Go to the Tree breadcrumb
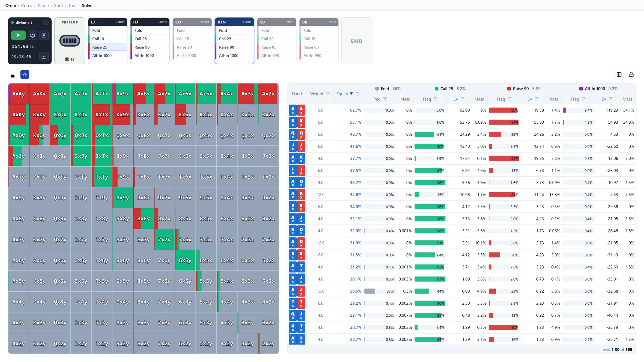This screenshot has height=362, width=644. click(x=72, y=5)
